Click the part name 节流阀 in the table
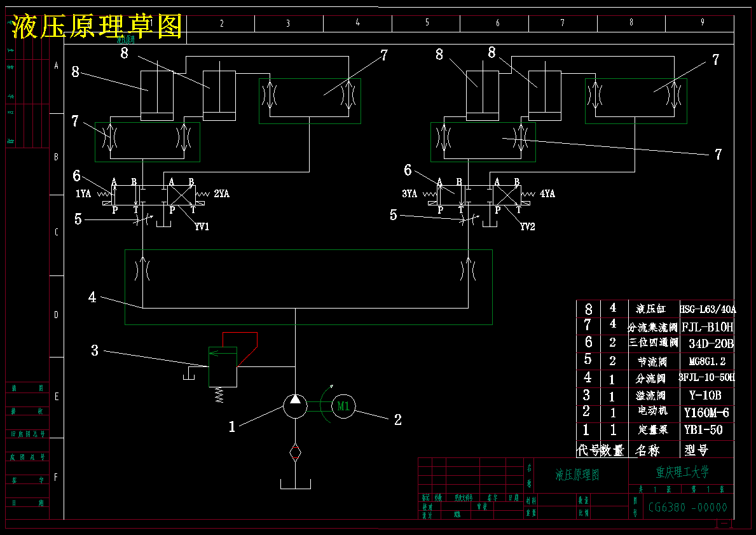Viewport: 756px width, 535px height. point(652,362)
